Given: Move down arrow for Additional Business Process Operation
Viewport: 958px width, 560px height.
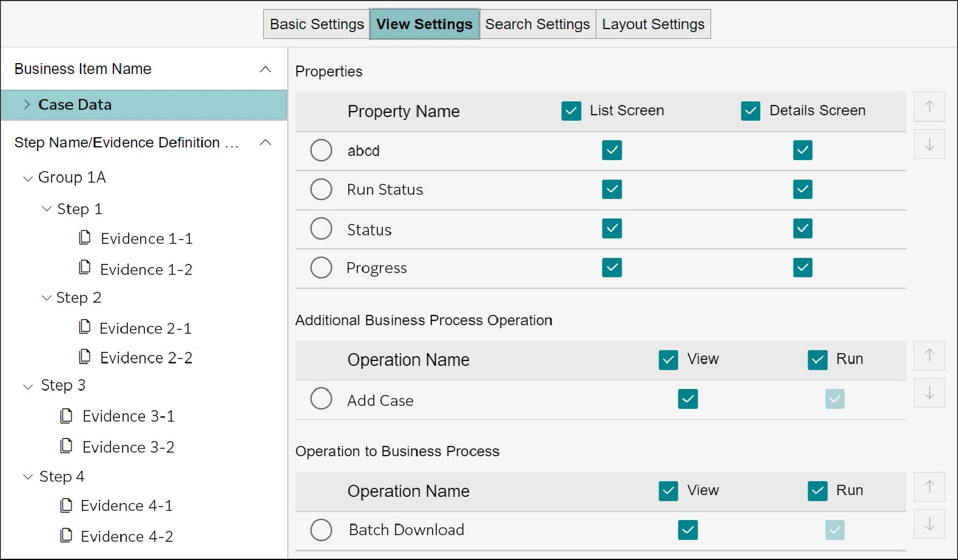Looking at the screenshot, I should coord(929,393).
